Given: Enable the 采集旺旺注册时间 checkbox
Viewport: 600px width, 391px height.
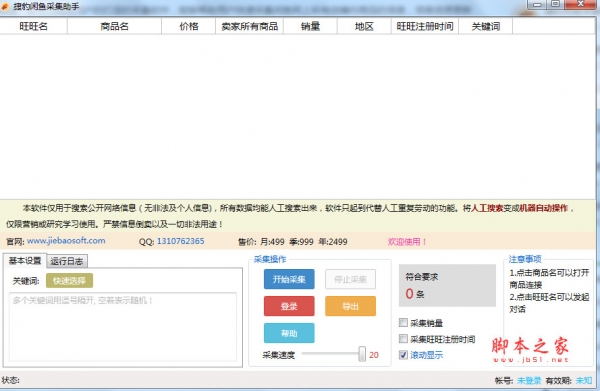Looking at the screenshot, I should click(403, 339).
